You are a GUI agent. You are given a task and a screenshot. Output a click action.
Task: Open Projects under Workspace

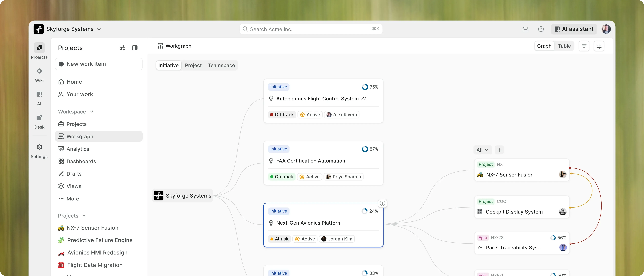point(98,124)
